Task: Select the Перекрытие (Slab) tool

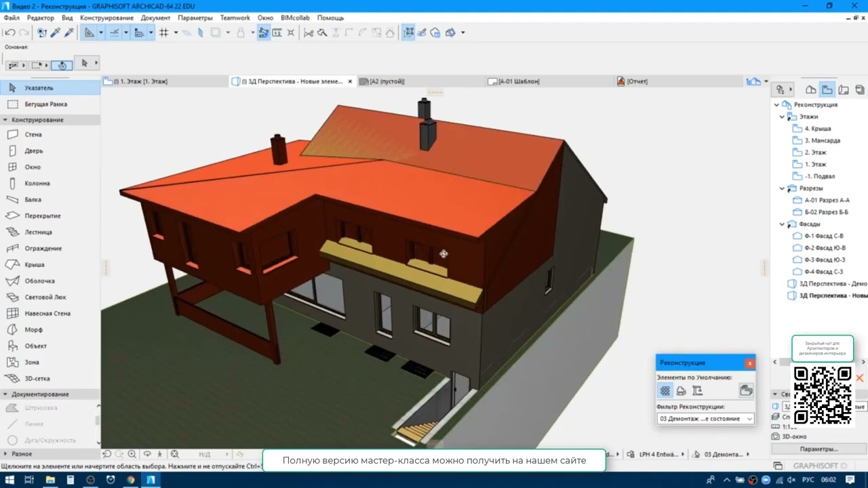Action: [x=50, y=216]
